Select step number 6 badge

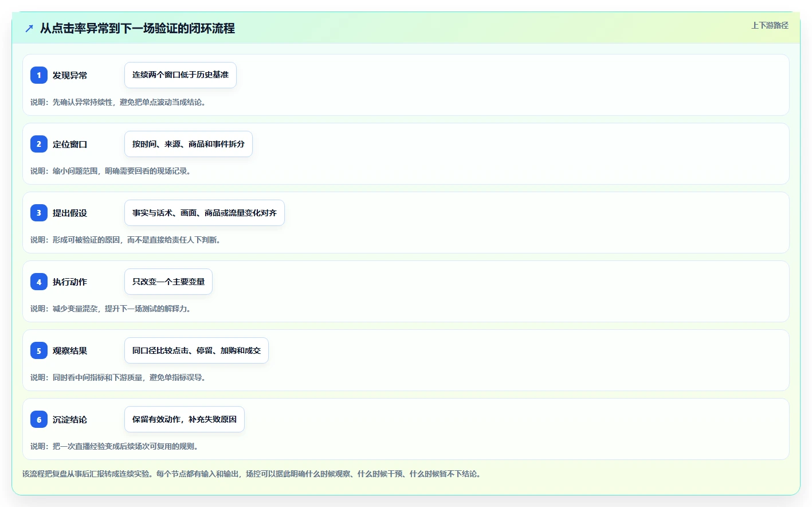click(39, 419)
